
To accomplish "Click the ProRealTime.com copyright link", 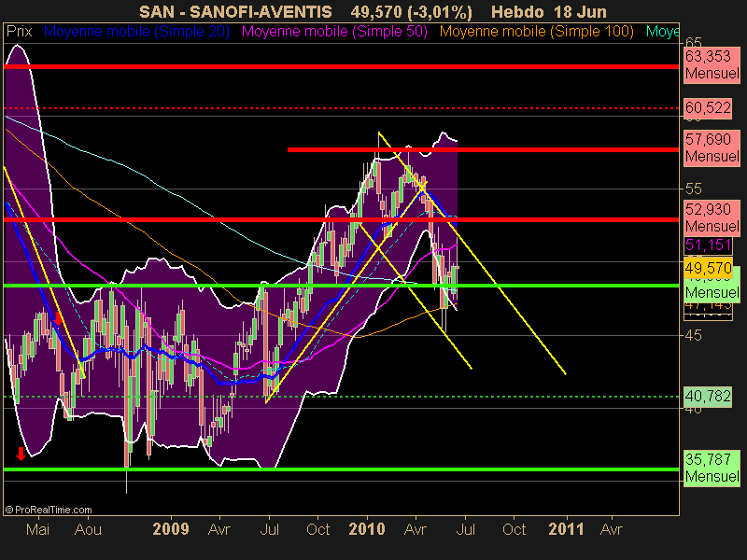I will coord(49,510).
